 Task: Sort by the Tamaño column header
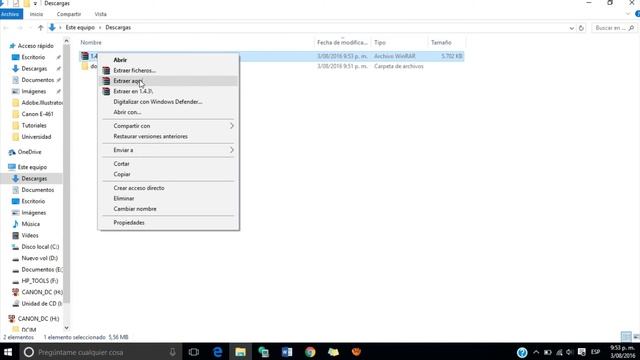pos(441,42)
